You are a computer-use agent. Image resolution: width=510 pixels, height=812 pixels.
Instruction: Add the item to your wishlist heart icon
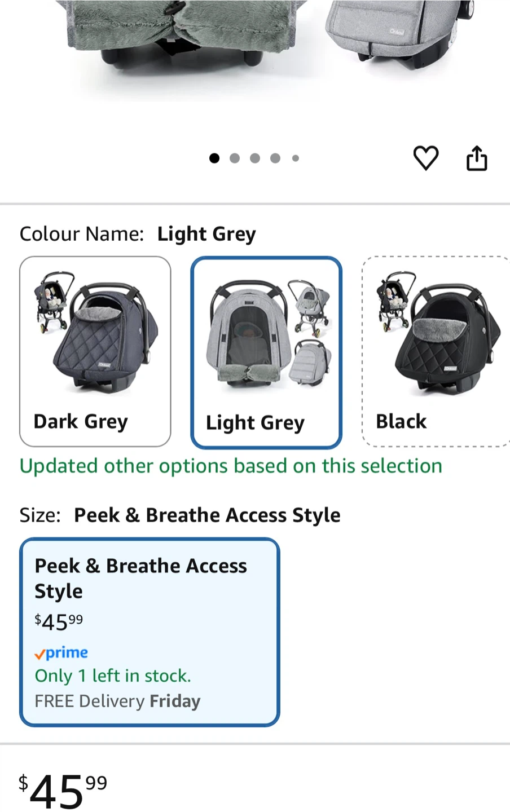click(426, 158)
